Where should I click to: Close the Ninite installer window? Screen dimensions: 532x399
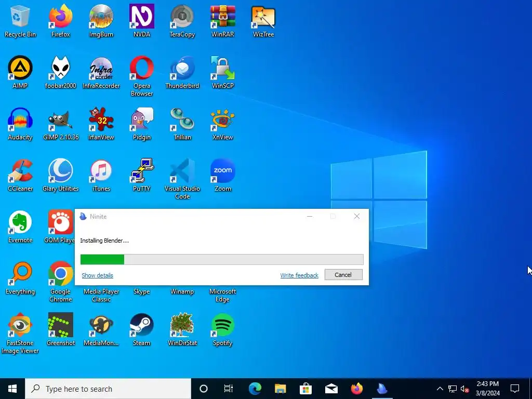(356, 217)
